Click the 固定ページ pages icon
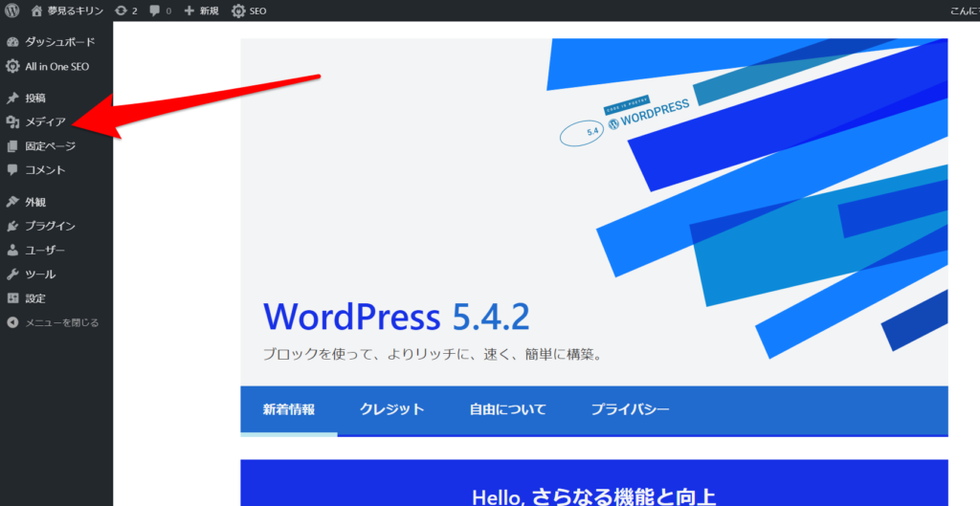The height and width of the screenshot is (506, 980). point(12,146)
